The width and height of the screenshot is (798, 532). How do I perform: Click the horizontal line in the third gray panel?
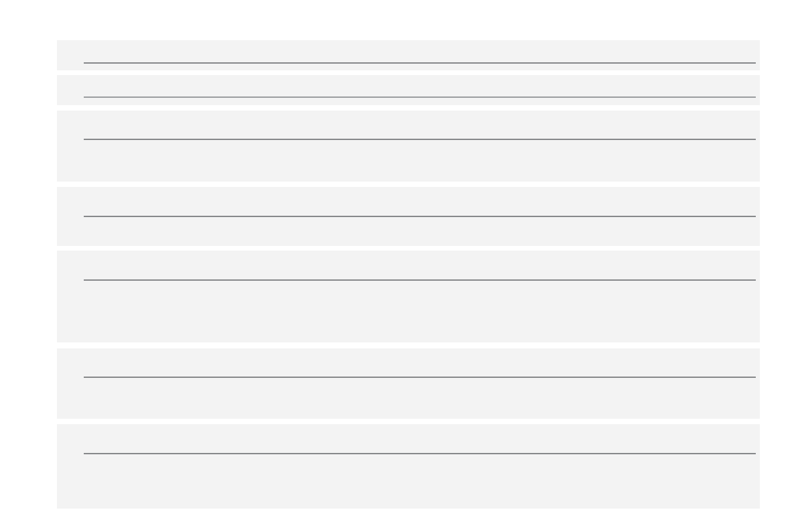pyautogui.click(x=419, y=139)
